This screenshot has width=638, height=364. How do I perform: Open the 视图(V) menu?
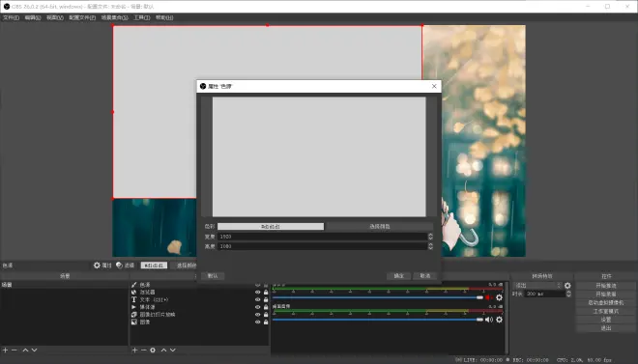(x=55, y=17)
